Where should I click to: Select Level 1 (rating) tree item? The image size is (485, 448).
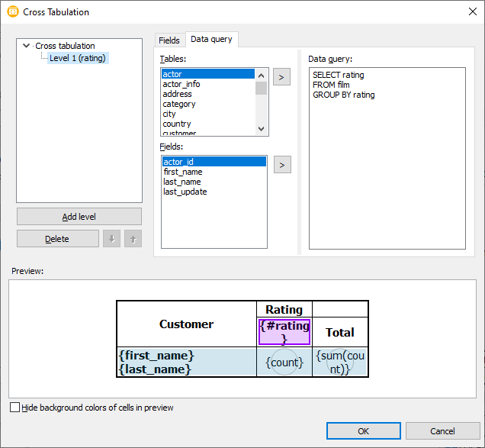pos(77,58)
